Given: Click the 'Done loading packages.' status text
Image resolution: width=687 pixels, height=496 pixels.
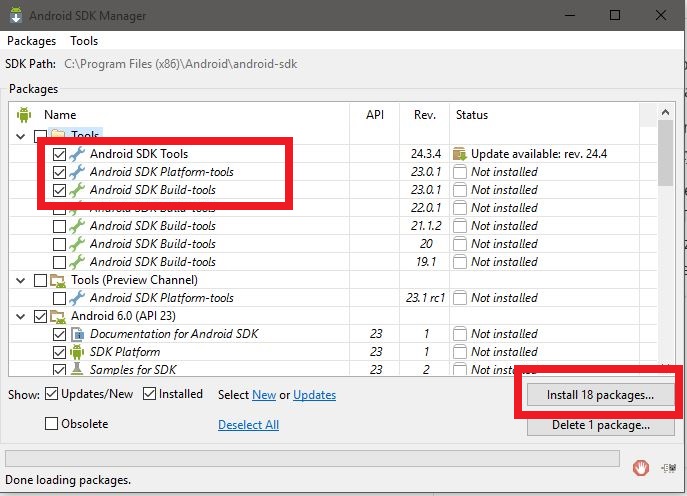Looking at the screenshot, I should pyautogui.click(x=68, y=480).
